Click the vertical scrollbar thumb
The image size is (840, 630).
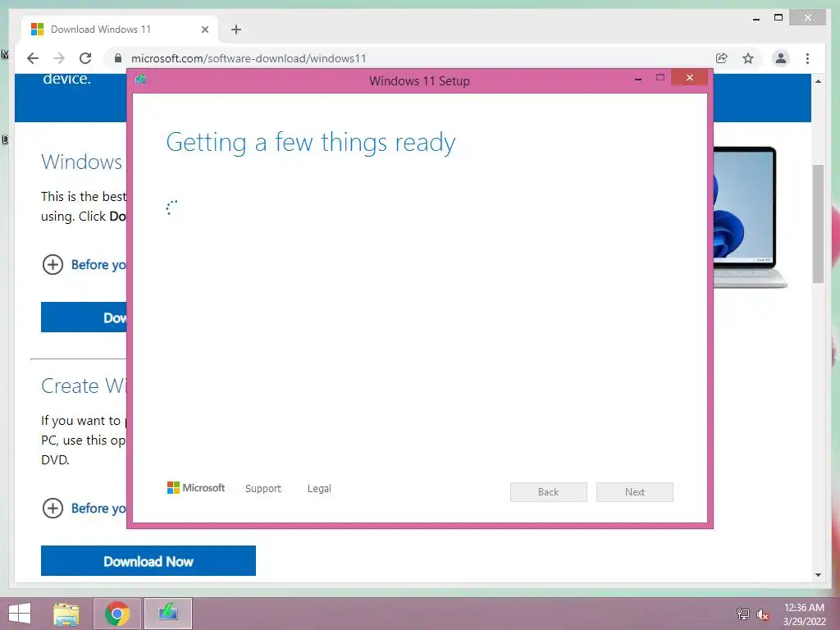(818, 223)
